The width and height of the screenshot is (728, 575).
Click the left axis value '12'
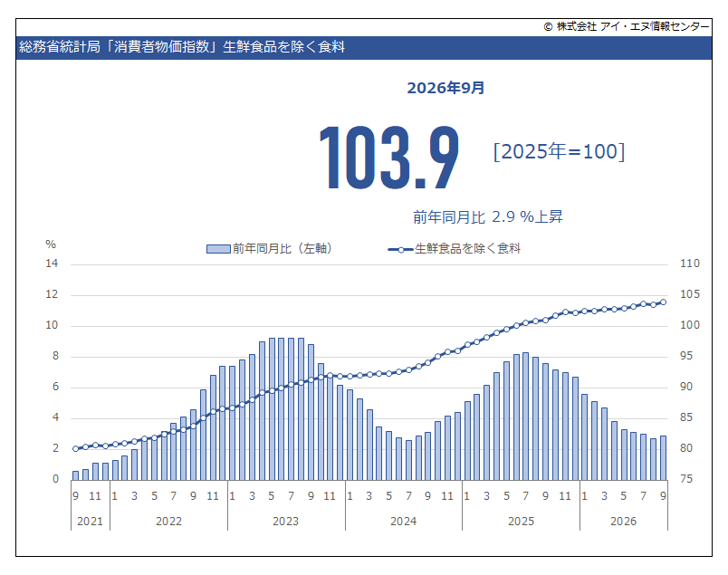(52, 294)
